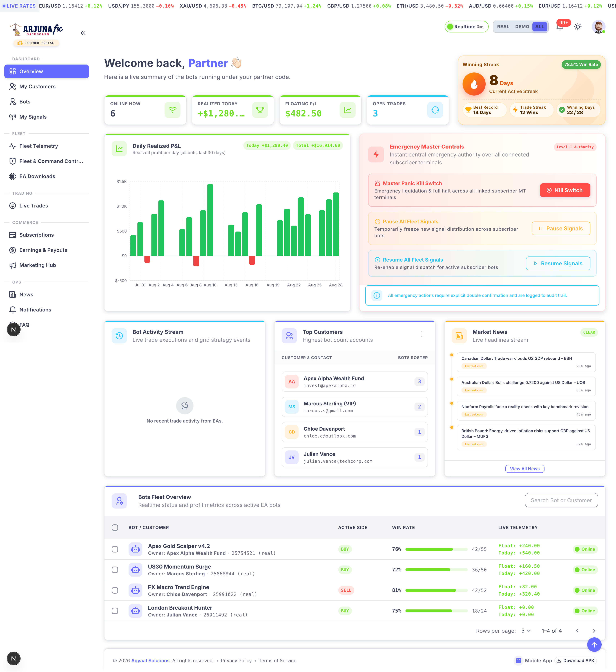
Task: Open My Customers in the sidebar
Action: pyautogui.click(x=47, y=86)
